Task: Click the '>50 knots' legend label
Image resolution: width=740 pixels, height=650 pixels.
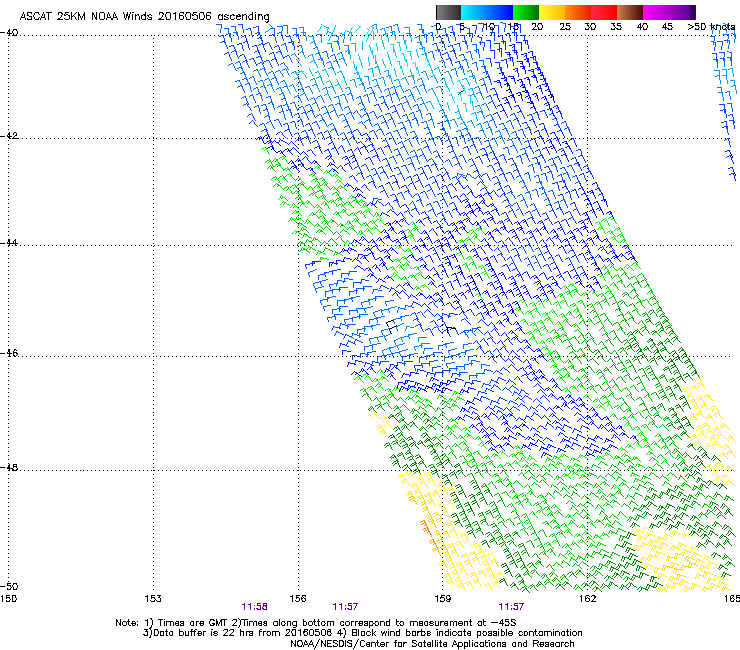Action: (711, 27)
